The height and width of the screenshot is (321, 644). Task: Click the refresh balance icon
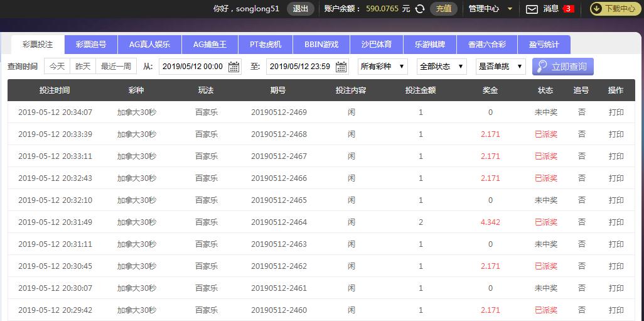pos(420,9)
